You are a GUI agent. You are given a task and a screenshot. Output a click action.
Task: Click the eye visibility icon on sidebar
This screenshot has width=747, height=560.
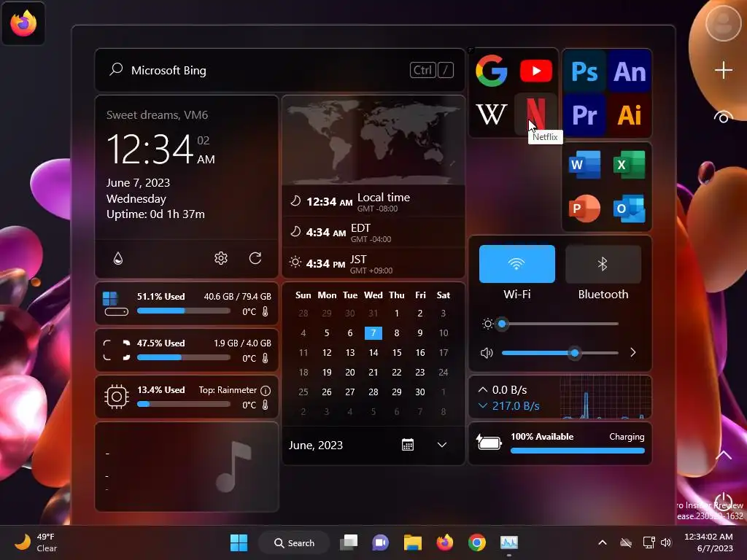pos(723,117)
